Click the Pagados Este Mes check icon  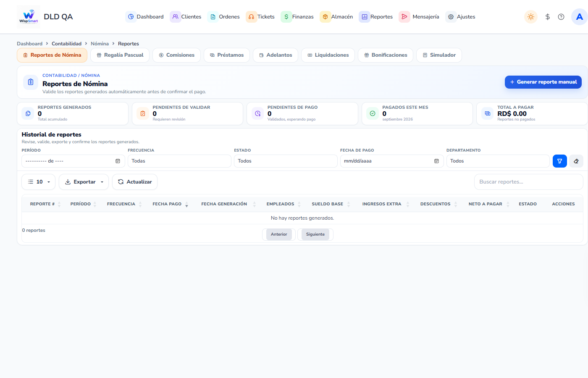point(373,113)
